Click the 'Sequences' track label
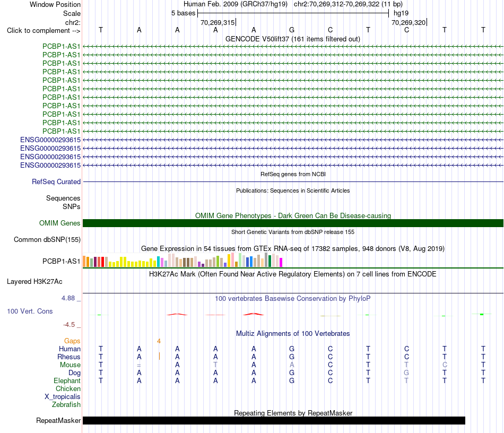The image size is (504, 433). click(63, 198)
